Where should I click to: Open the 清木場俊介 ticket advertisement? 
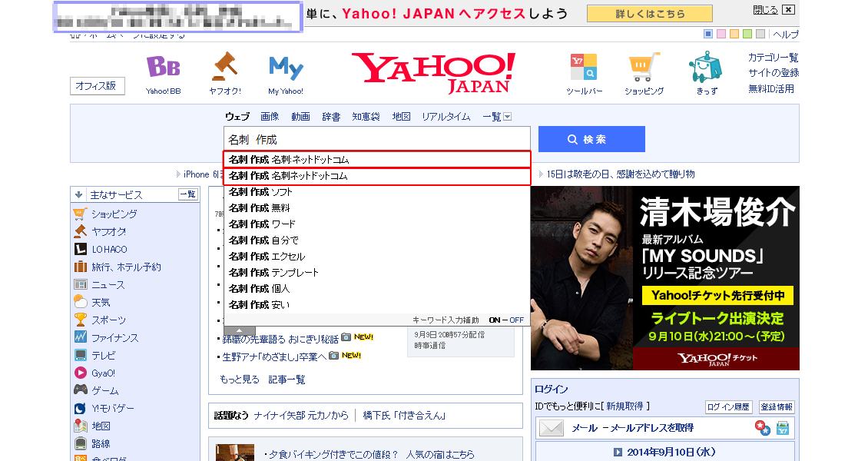tap(665, 278)
